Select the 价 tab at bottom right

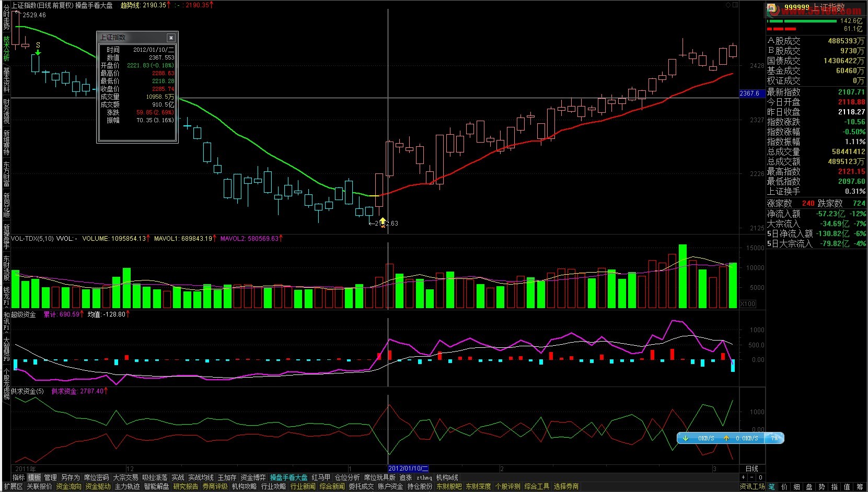click(x=784, y=486)
